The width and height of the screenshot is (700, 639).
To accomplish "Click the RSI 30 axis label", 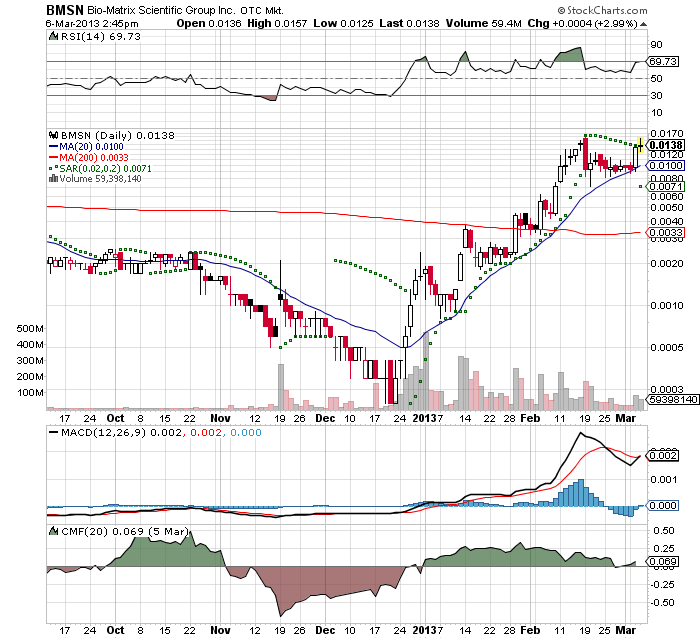I will [657, 96].
